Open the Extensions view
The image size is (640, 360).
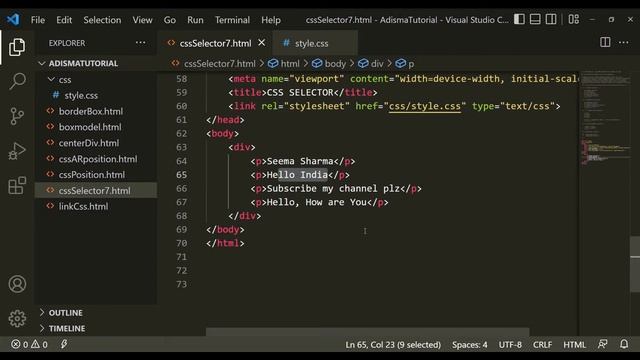pos(17,186)
